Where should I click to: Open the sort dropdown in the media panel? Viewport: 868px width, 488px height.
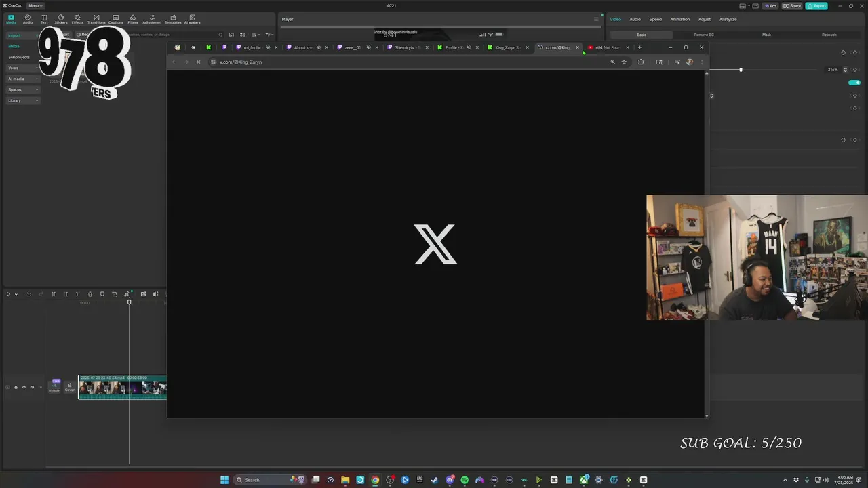[x=255, y=35]
